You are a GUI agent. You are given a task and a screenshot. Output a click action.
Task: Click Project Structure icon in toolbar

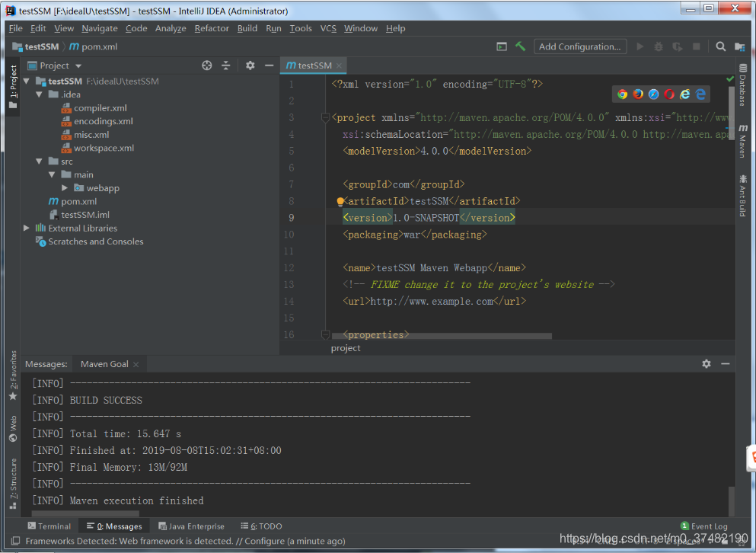(739, 46)
